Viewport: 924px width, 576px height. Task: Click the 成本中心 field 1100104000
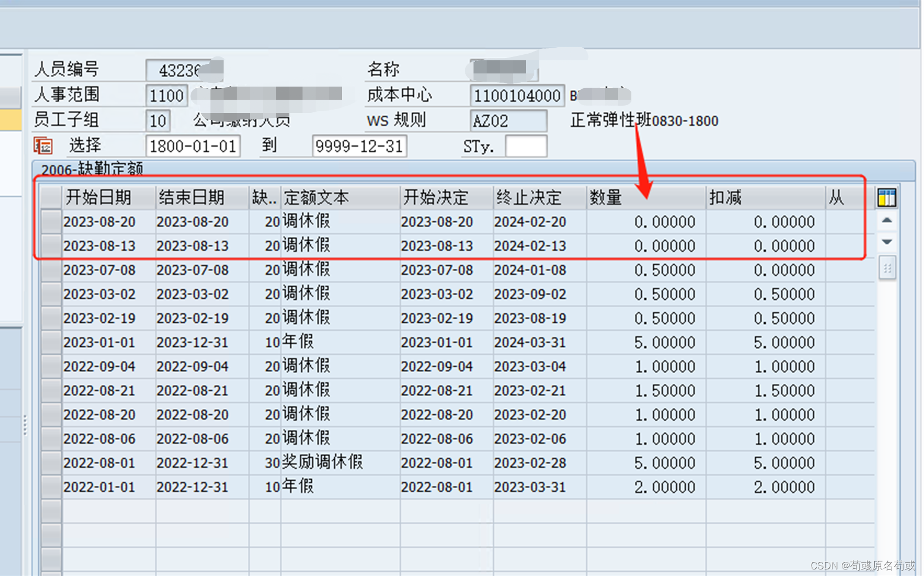coord(517,95)
